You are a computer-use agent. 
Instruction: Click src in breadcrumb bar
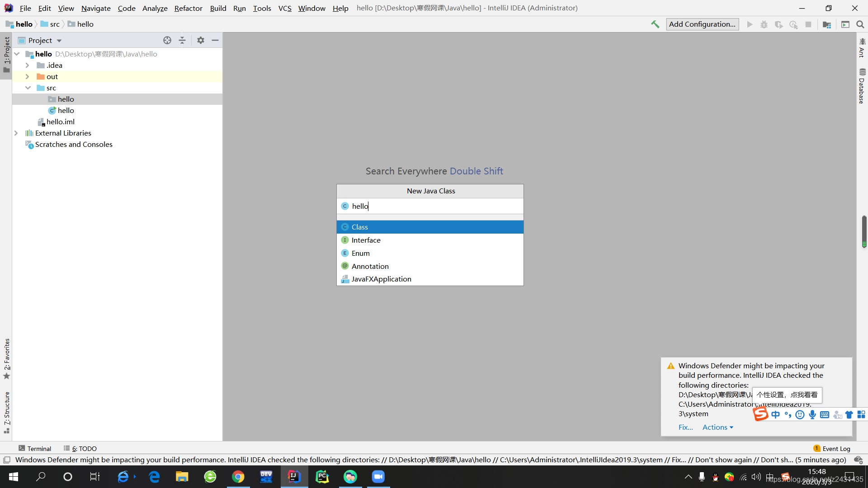coord(51,24)
